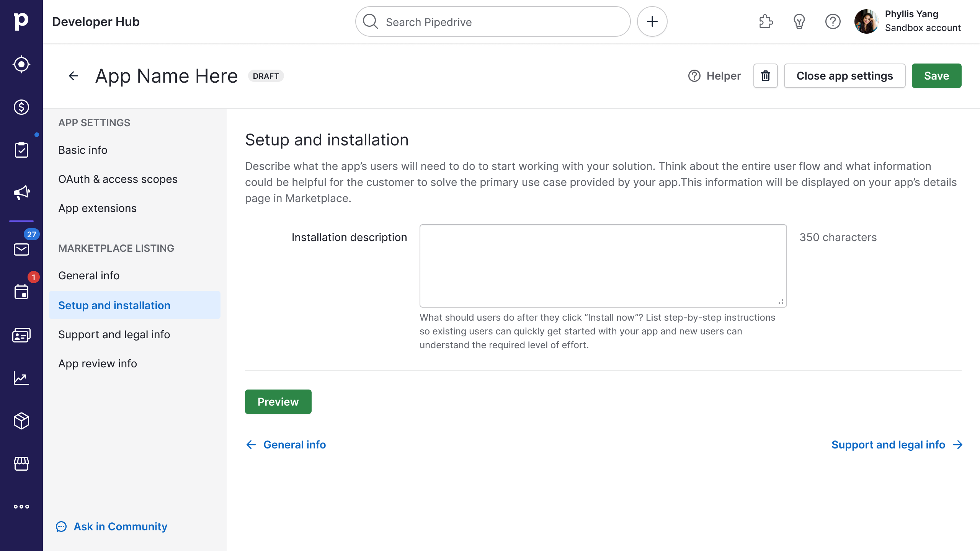Click the Preview button

coord(278,402)
